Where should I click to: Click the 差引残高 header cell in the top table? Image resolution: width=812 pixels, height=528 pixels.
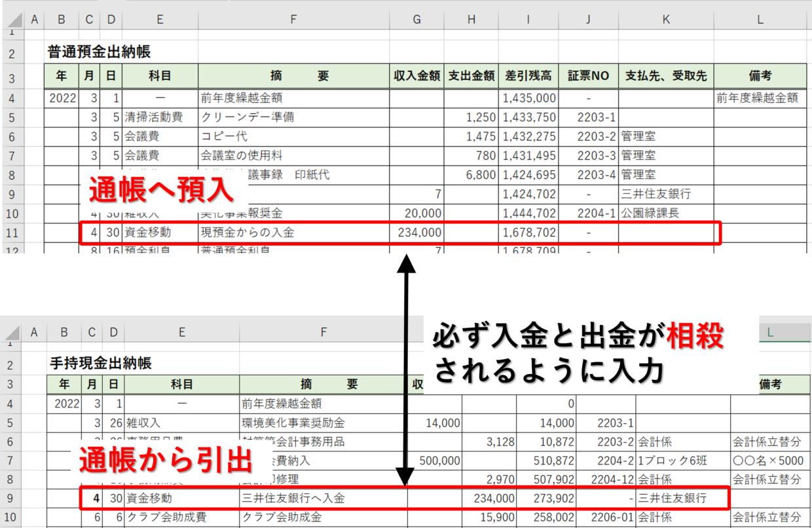coord(528,76)
